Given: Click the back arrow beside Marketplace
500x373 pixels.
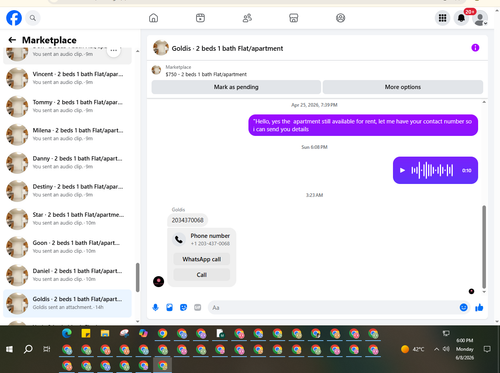Looking at the screenshot, I should (12, 40).
